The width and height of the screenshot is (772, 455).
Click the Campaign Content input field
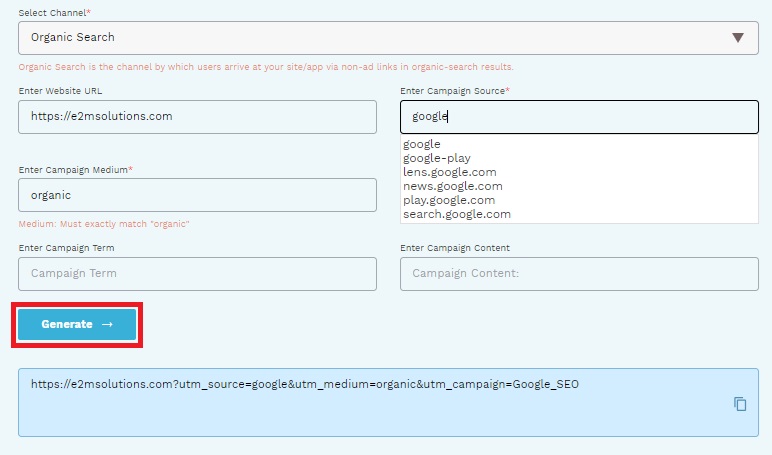pyautogui.click(x=579, y=274)
